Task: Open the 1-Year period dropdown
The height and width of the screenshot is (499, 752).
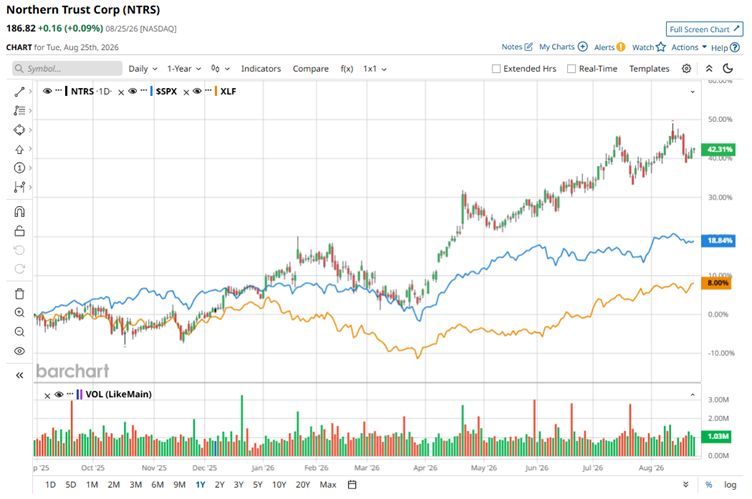Action: pyautogui.click(x=184, y=69)
